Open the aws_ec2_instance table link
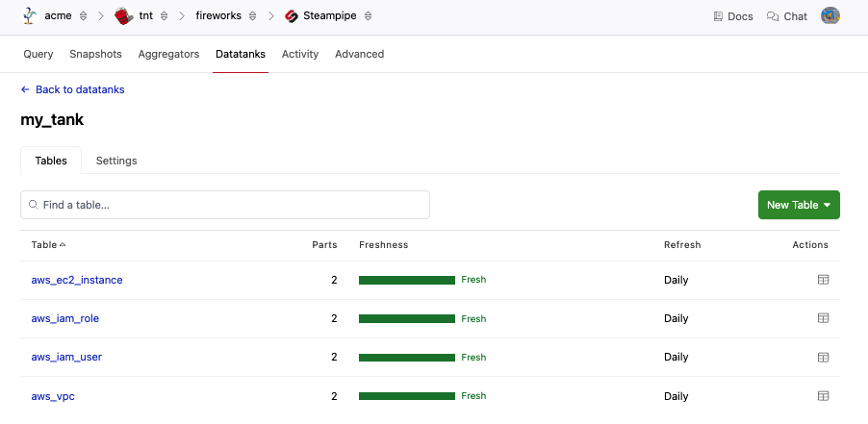The image size is (868, 424). click(77, 280)
